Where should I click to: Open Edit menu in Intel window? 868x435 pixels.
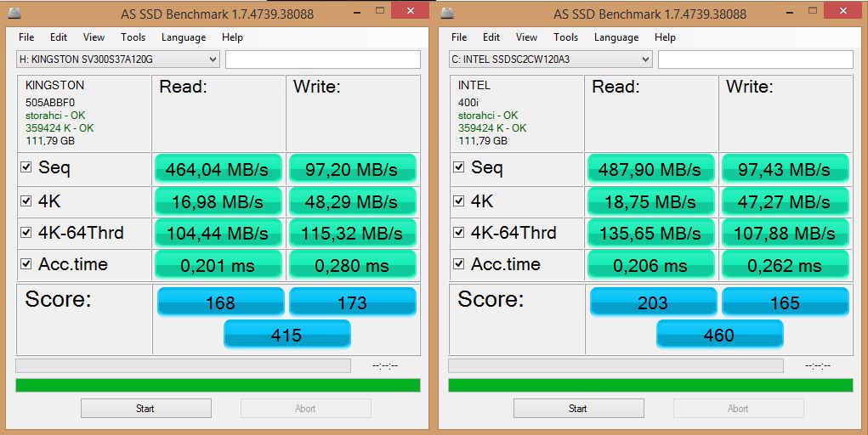[x=491, y=37]
